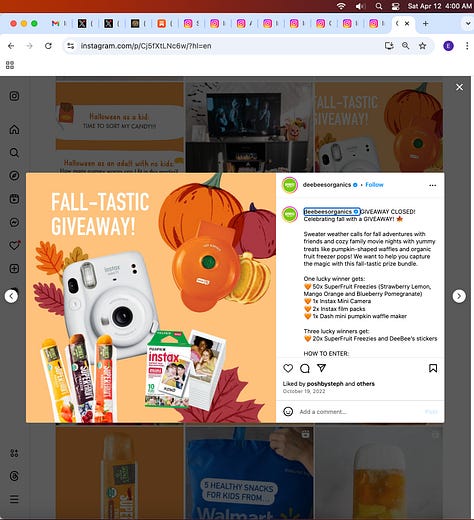Open Threads icon in sidebar

(x=14, y=476)
